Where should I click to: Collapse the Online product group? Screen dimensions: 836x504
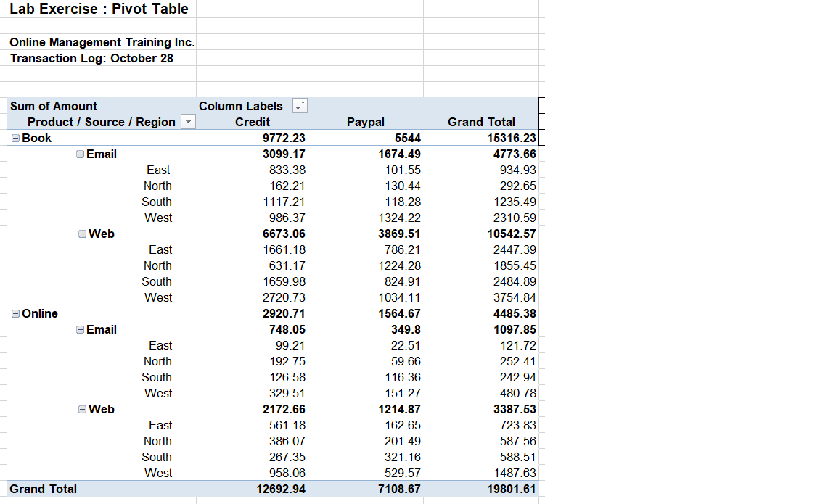[15, 313]
